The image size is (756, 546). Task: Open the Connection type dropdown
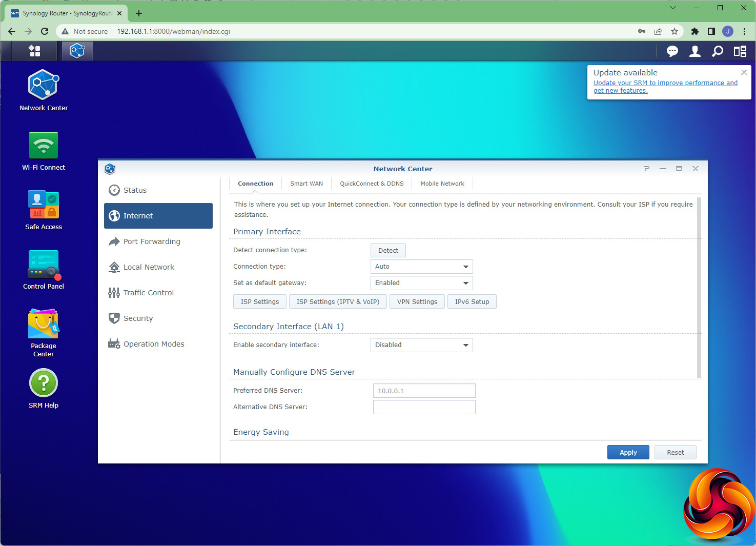pyautogui.click(x=421, y=267)
